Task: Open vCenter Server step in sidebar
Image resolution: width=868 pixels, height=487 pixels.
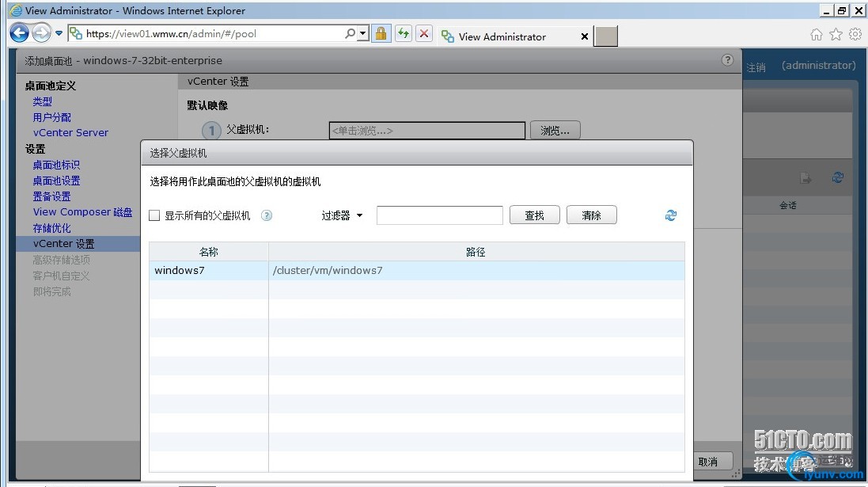Action: [x=70, y=133]
